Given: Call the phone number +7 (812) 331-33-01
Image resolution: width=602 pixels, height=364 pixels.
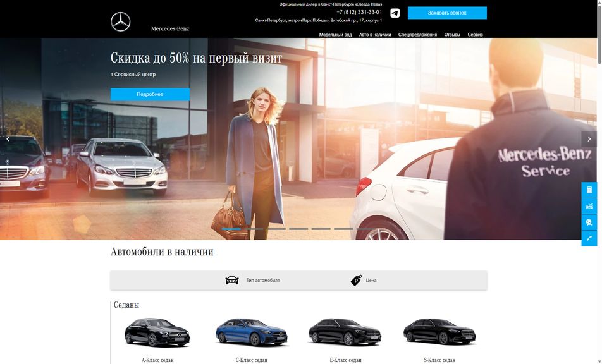Looking at the screenshot, I should click(x=359, y=12).
